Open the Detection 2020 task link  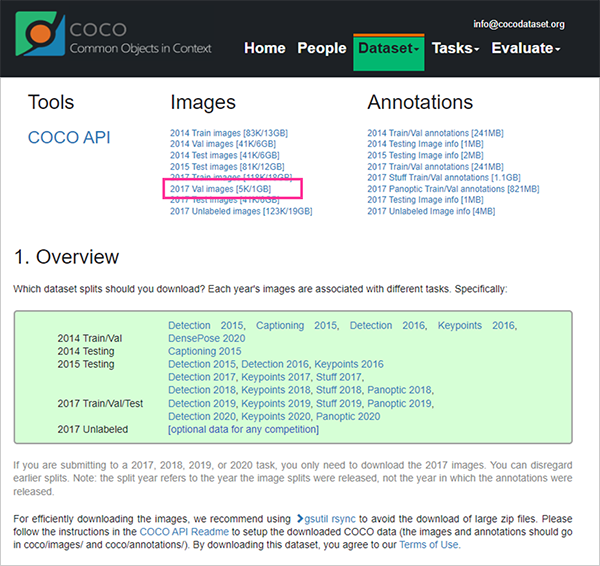pos(202,416)
